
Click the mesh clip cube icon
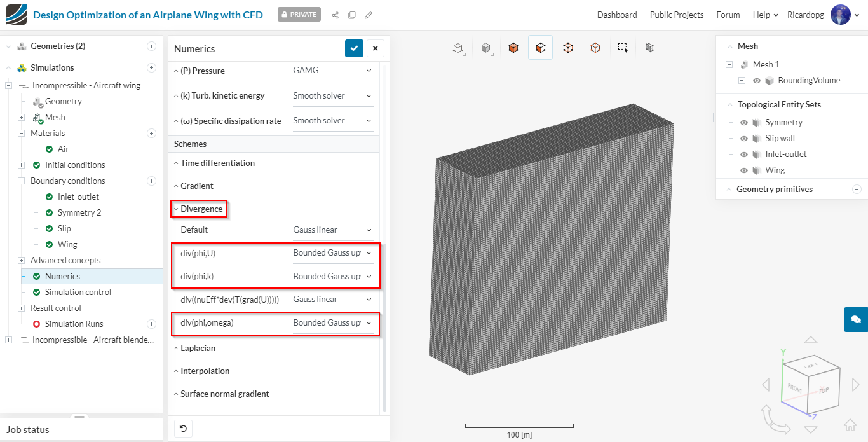(x=649, y=48)
